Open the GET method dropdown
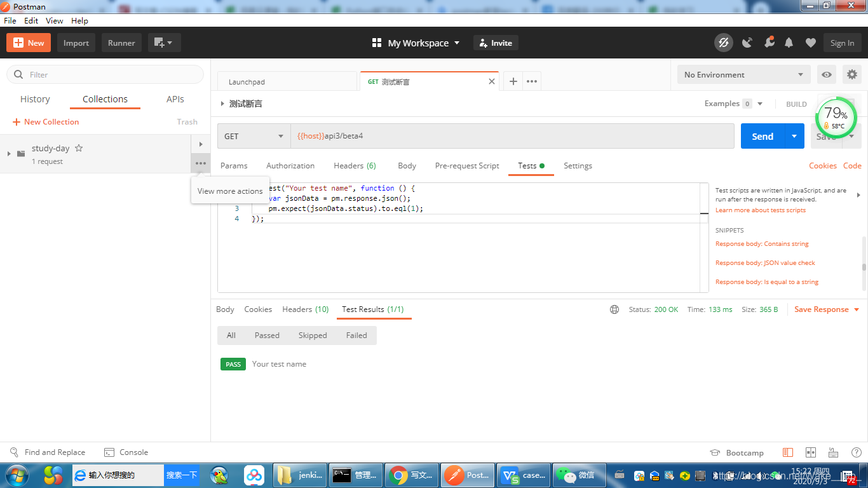The height and width of the screenshot is (488, 868). tap(254, 136)
